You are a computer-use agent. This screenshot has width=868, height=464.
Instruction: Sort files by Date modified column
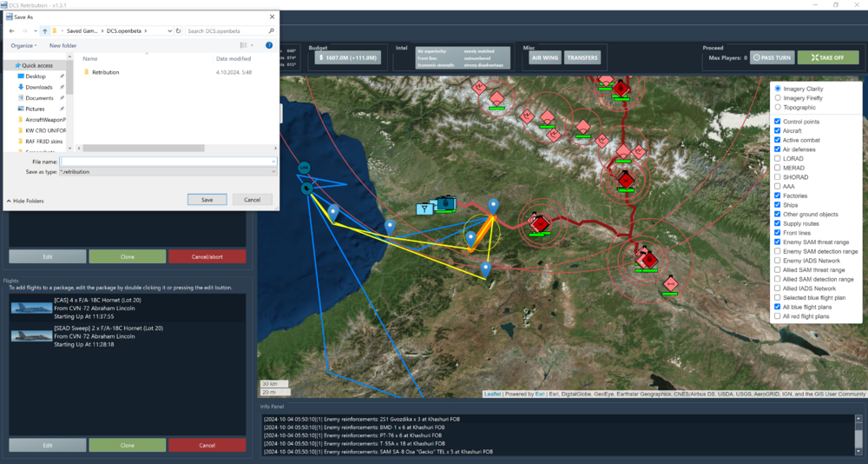pos(233,59)
